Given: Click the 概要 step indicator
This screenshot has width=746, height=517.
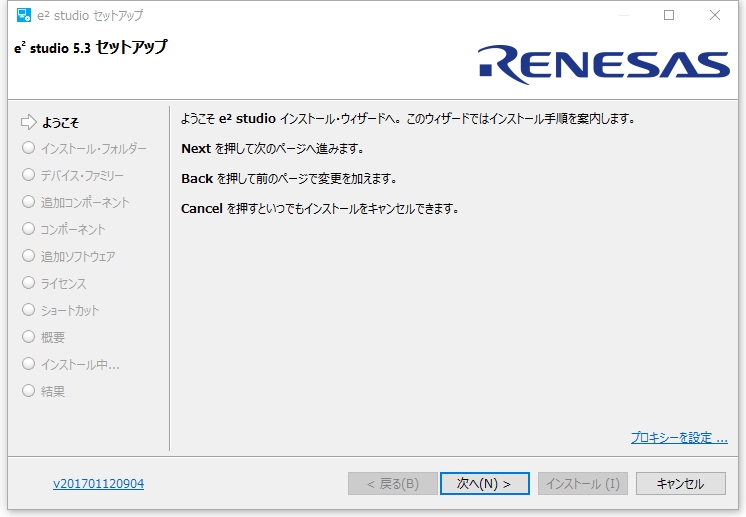Looking at the screenshot, I should pyautogui.click(x=29, y=337).
